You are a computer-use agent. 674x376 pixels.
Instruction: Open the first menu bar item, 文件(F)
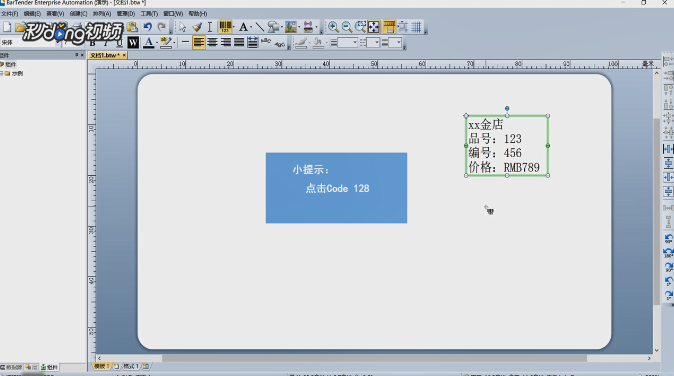click(9, 14)
